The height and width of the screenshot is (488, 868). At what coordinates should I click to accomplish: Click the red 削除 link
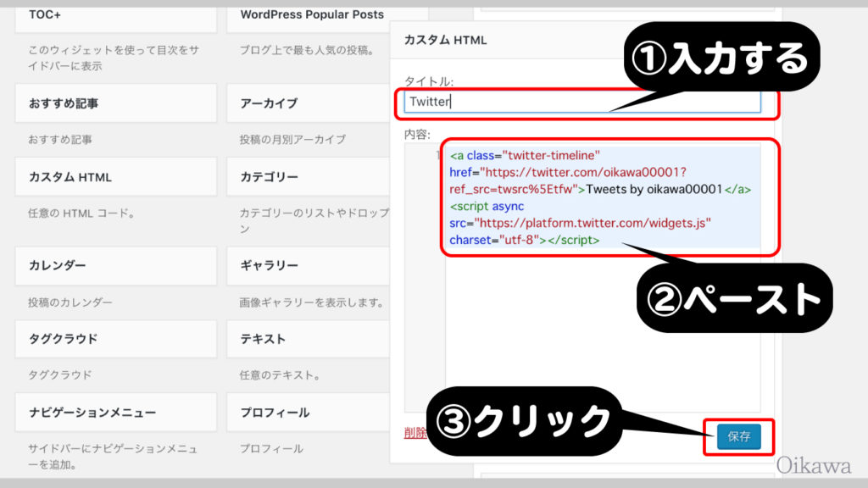point(415,433)
